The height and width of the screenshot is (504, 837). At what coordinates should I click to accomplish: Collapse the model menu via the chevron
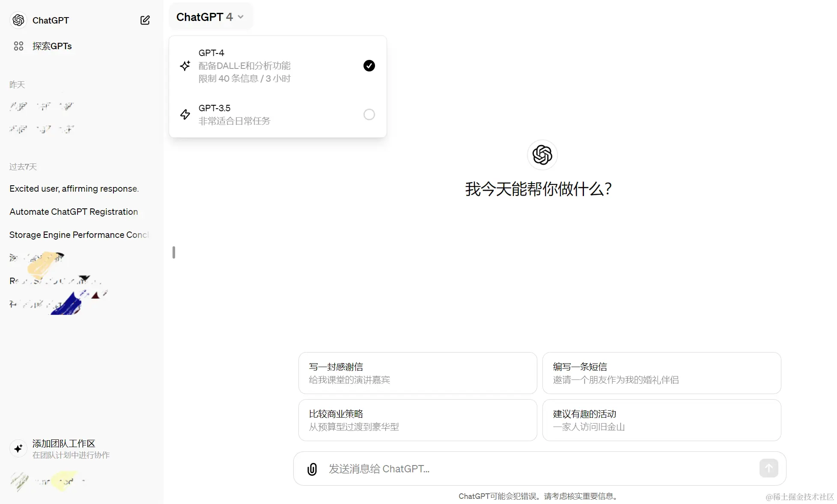coord(241,17)
